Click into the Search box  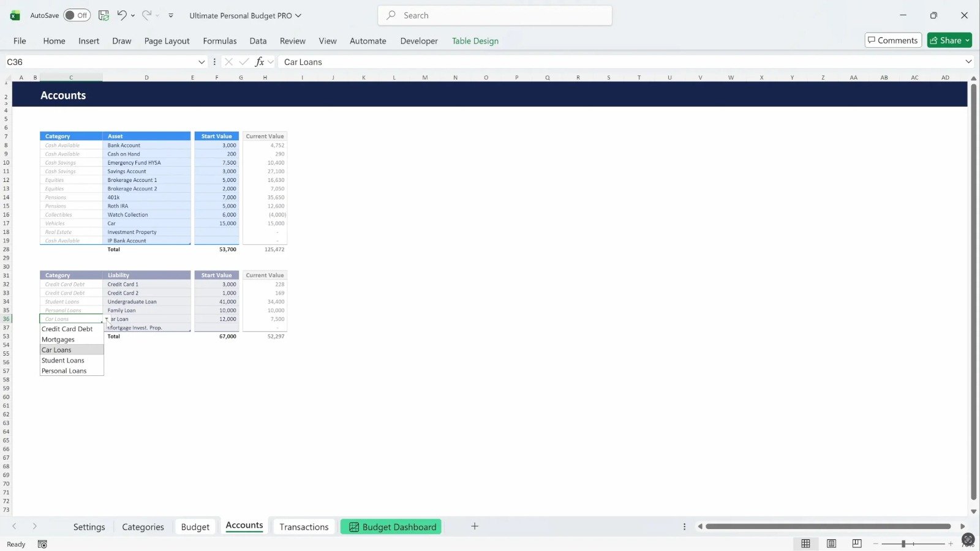tap(495, 15)
